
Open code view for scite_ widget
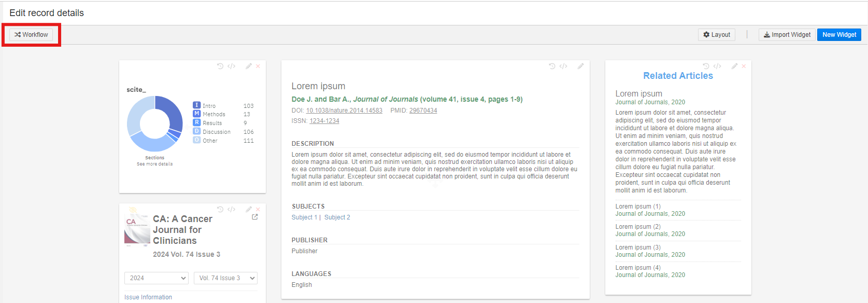232,66
